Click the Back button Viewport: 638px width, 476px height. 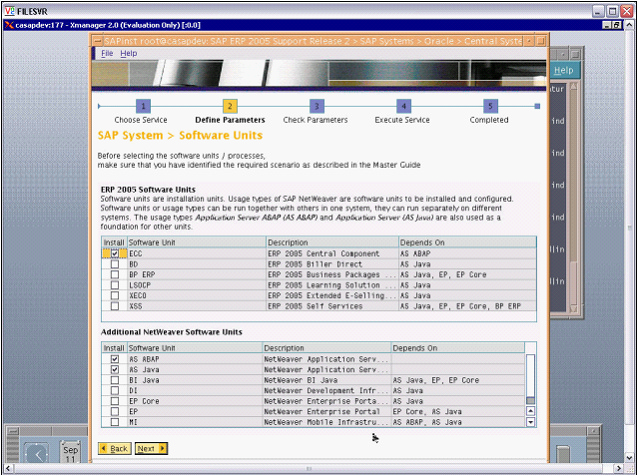tap(114, 449)
